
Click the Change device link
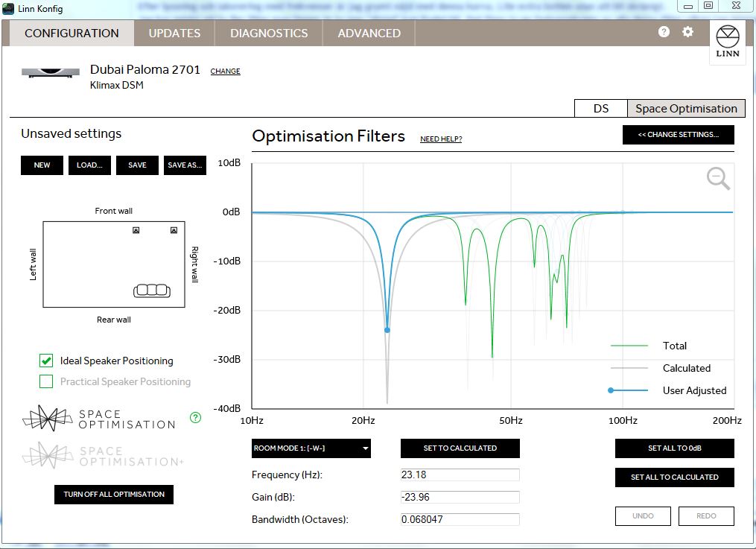225,72
